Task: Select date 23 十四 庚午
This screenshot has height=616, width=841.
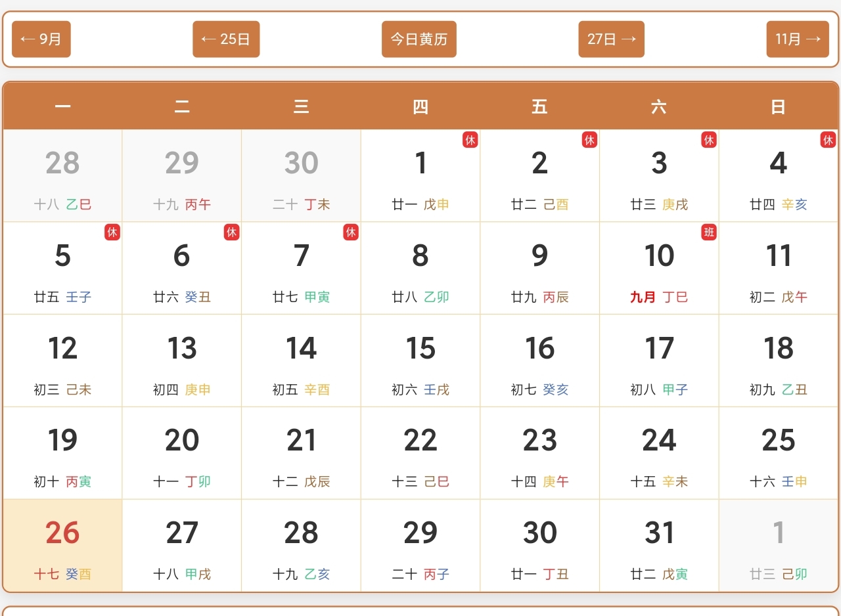Action: (539, 453)
